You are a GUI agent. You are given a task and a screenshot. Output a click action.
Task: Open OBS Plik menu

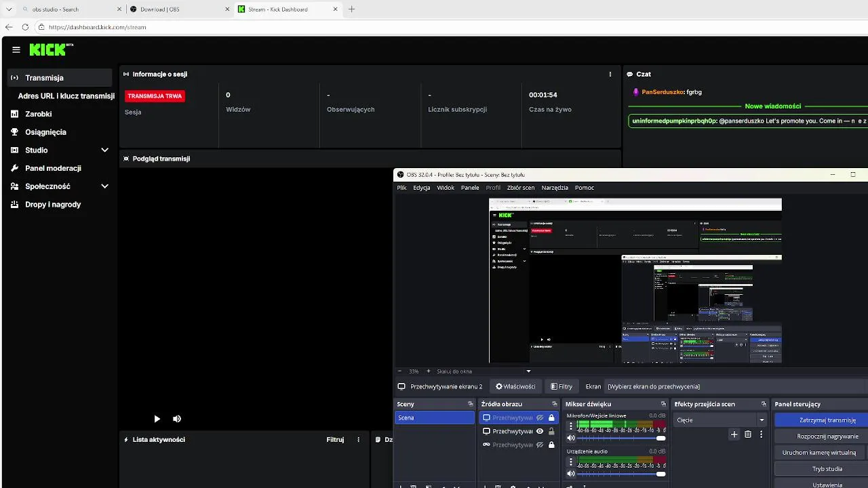point(402,188)
